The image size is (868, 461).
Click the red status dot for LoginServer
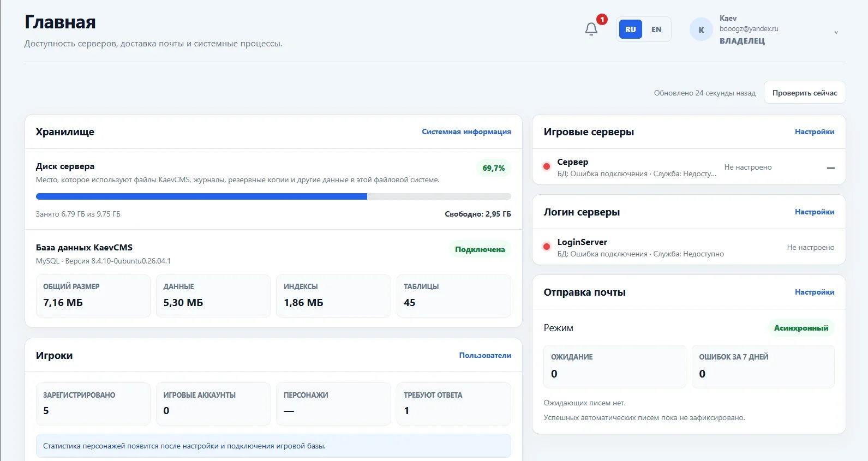click(547, 247)
